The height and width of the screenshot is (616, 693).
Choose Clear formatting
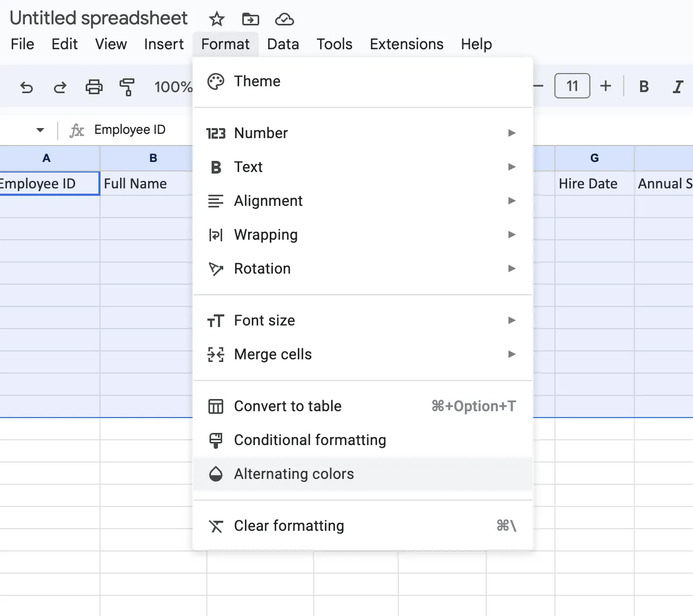click(363, 526)
